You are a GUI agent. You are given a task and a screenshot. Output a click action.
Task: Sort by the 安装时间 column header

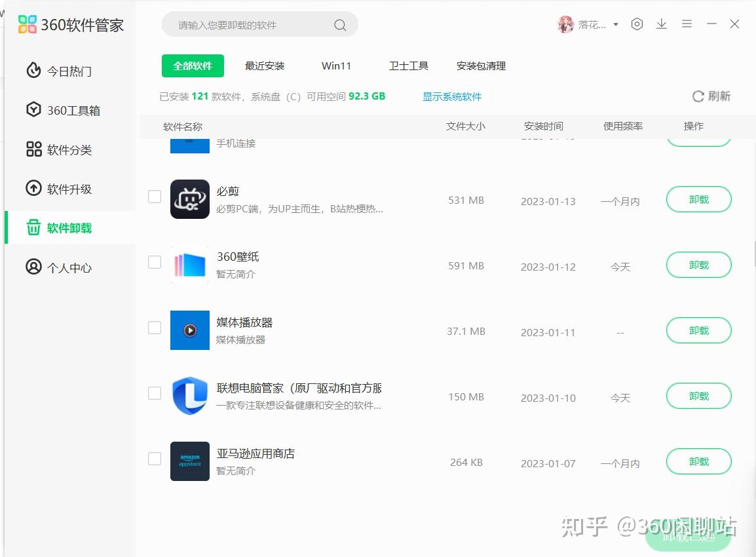pyautogui.click(x=543, y=126)
